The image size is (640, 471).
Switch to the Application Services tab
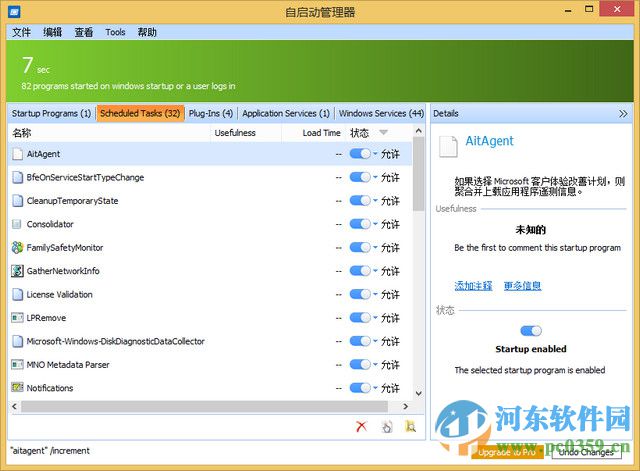tap(286, 113)
